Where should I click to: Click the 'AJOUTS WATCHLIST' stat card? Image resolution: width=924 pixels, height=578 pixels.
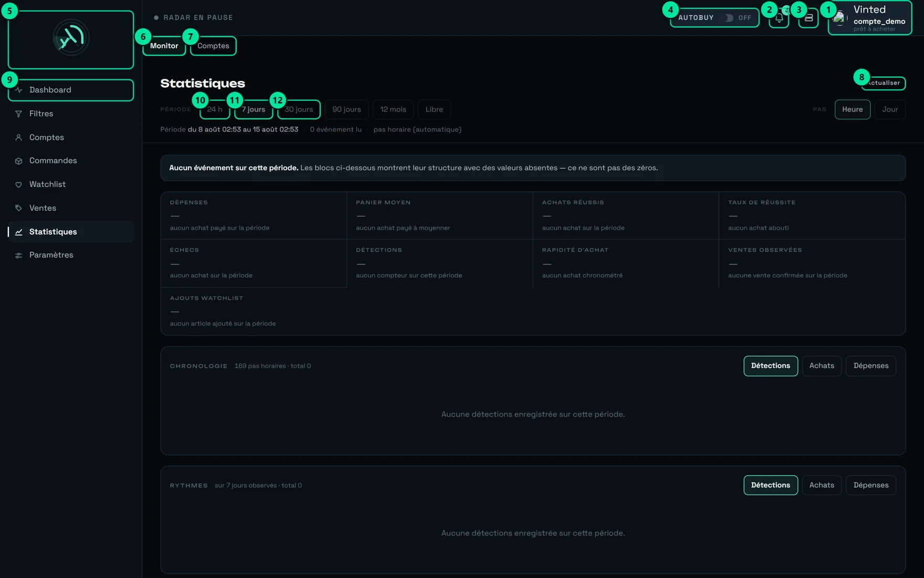pyautogui.click(x=254, y=311)
